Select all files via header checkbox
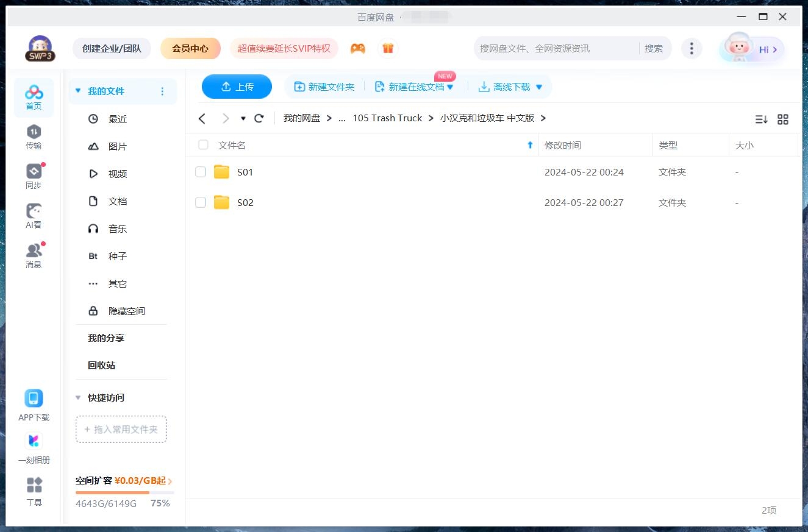Image resolution: width=808 pixels, height=532 pixels. pyautogui.click(x=202, y=145)
